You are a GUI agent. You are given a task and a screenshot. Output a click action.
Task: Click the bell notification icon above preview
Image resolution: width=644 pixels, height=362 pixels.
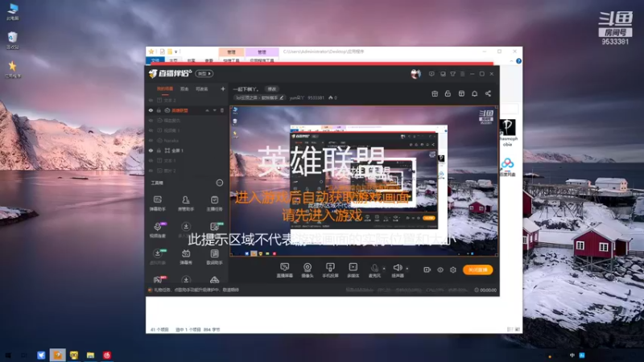point(474,93)
